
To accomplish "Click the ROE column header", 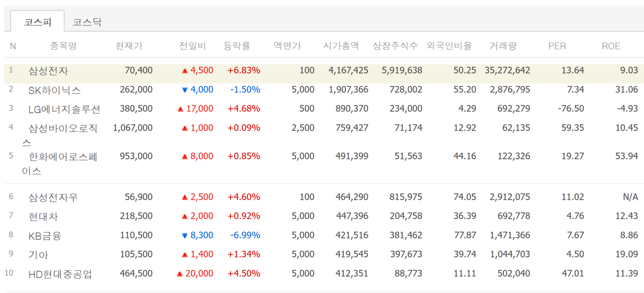I will (x=611, y=46).
